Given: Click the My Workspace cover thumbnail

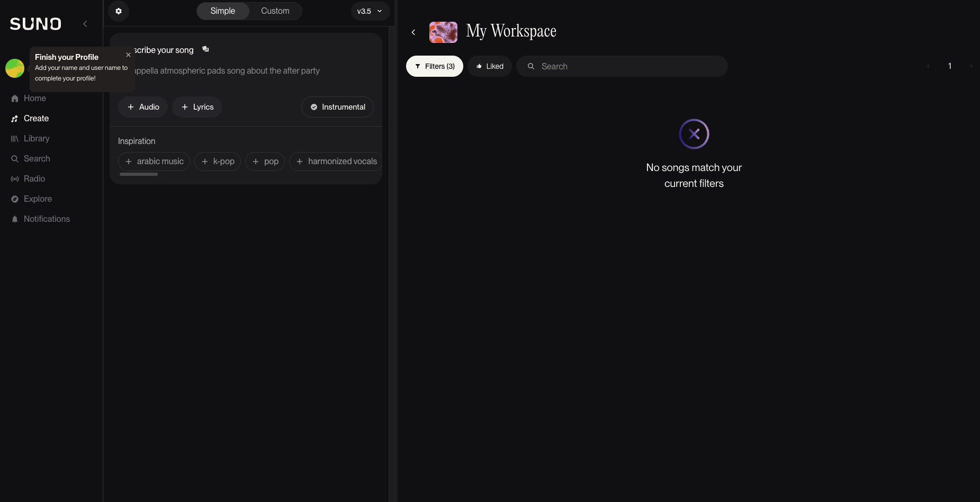Looking at the screenshot, I should pyautogui.click(x=443, y=32).
